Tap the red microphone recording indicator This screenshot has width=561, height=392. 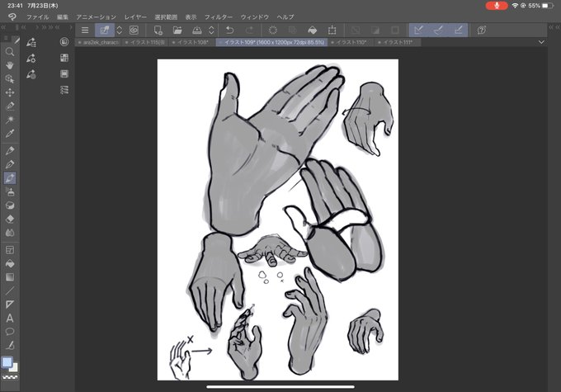497,6
